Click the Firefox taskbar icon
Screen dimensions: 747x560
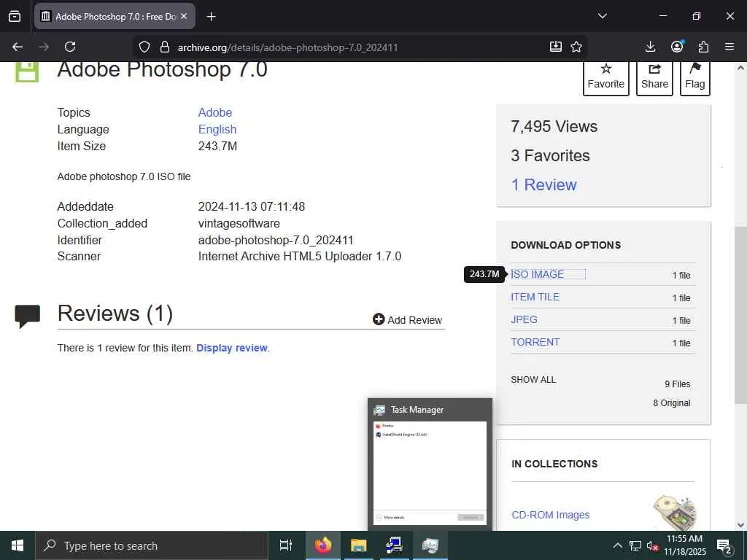(x=323, y=545)
